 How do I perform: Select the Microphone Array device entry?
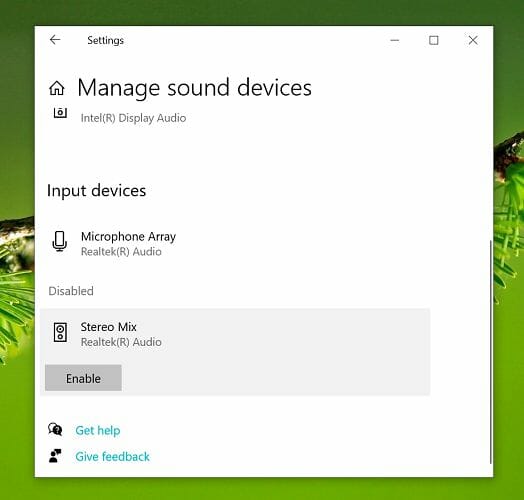point(235,244)
